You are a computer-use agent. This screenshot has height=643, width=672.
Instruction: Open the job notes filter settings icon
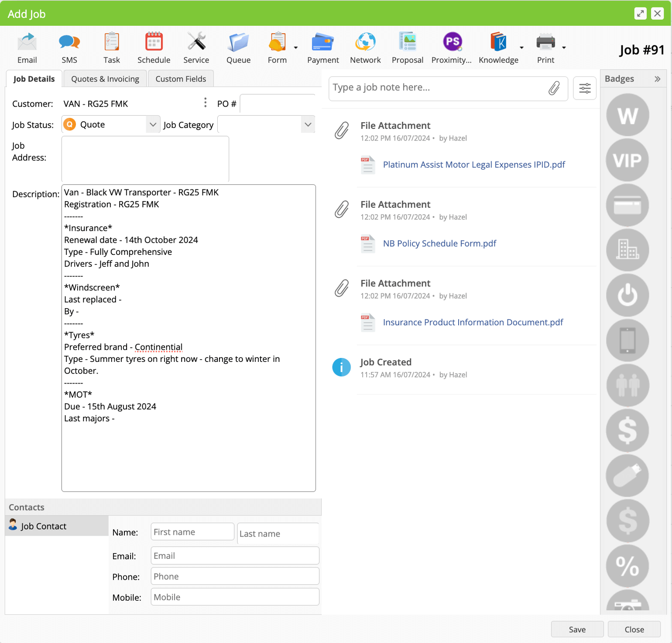pos(584,88)
